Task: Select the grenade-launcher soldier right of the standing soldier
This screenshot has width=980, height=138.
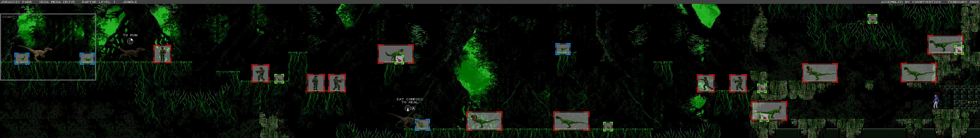Action: tap(337, 83)
